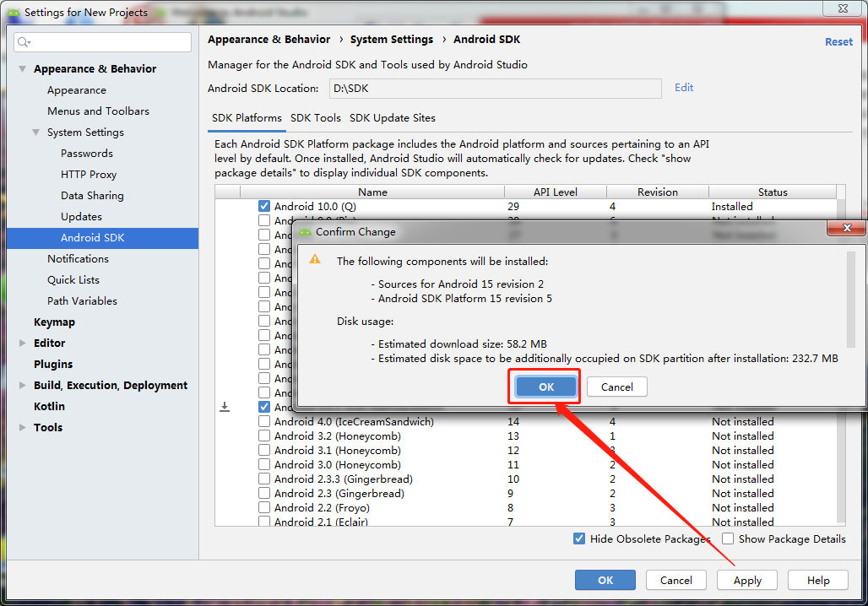868x606 pixels.
Task: Open Path Variables settings
Action: pyautogui.click(x=82, y=301)
